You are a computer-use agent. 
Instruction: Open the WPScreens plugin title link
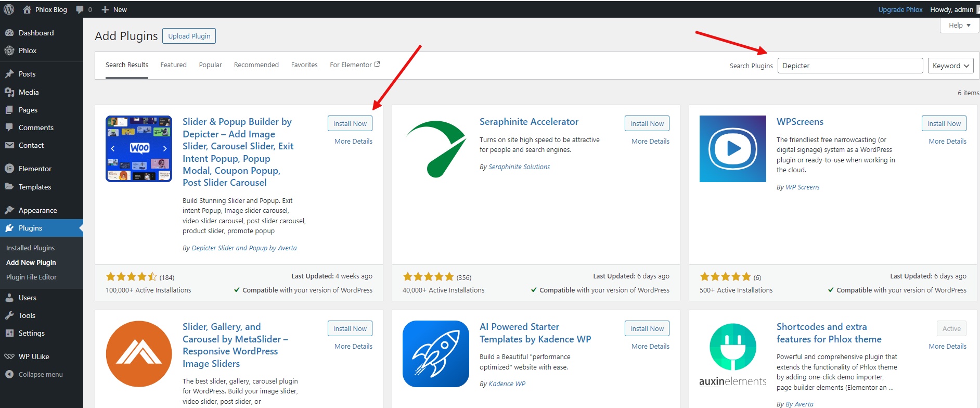[x=800, y=122]
